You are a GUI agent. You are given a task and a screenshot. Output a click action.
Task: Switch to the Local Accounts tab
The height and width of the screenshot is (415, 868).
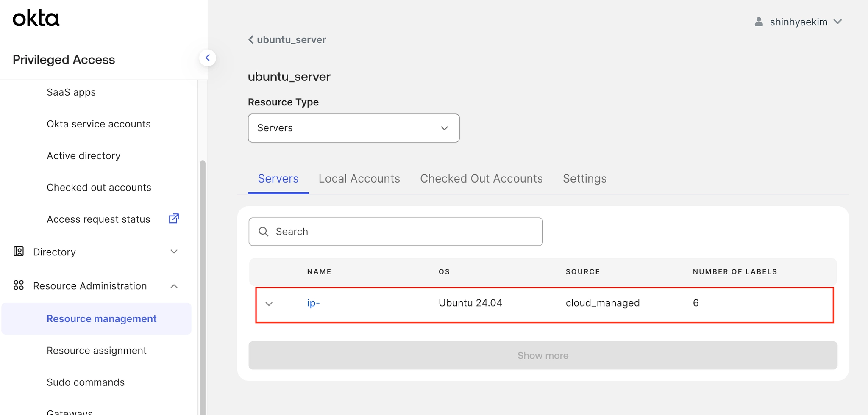point(359,179)
